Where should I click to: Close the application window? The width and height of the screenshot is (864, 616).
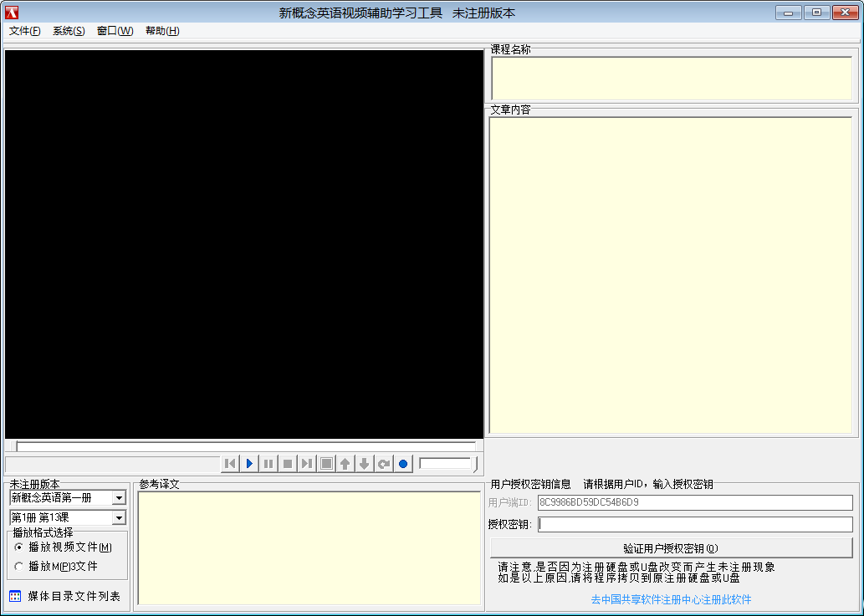click(845, 12)
